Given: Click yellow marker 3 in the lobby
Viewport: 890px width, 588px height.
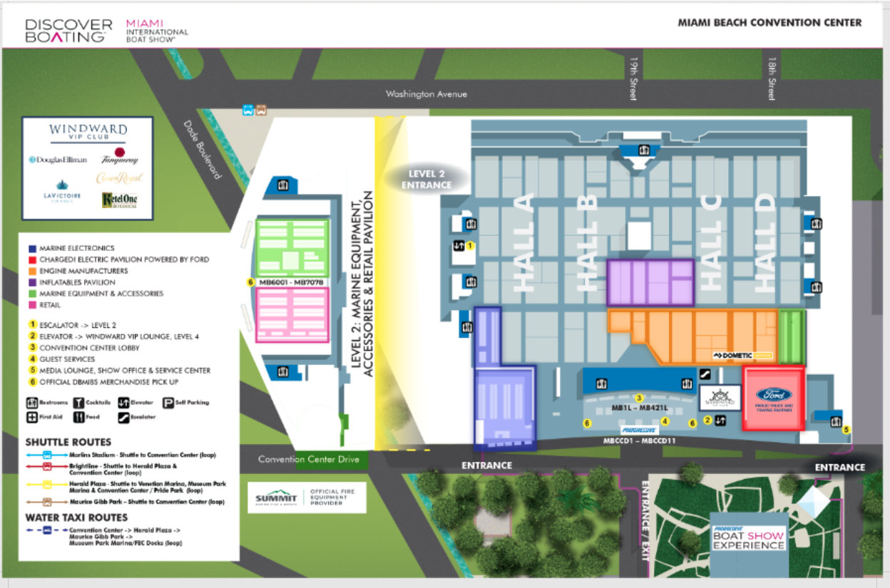Looking at the screenshot, I should coord(640,398).
